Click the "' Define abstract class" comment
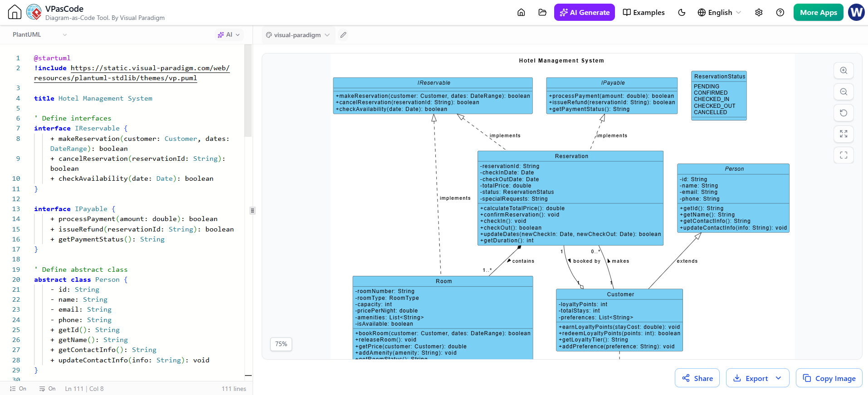 click(x=81, y=270)
